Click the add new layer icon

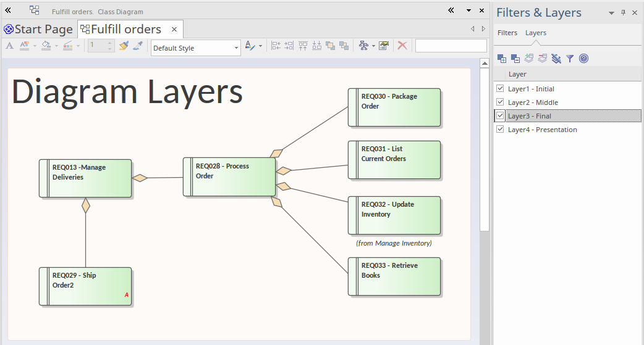click(x=502, y=59)
